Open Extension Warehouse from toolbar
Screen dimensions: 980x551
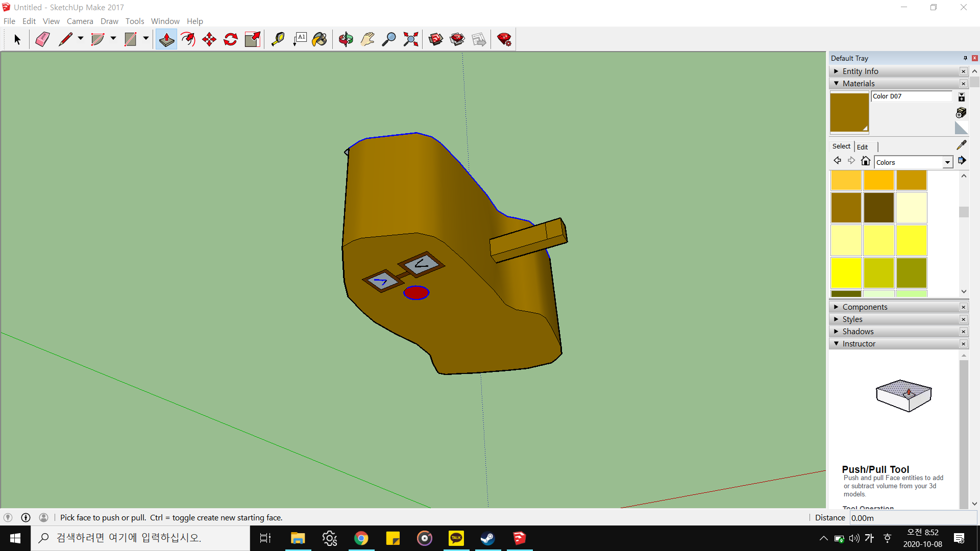(457, 39)
